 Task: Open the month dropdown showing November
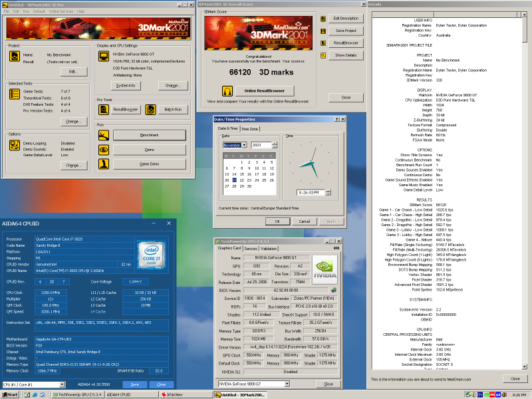click(244, 145)
